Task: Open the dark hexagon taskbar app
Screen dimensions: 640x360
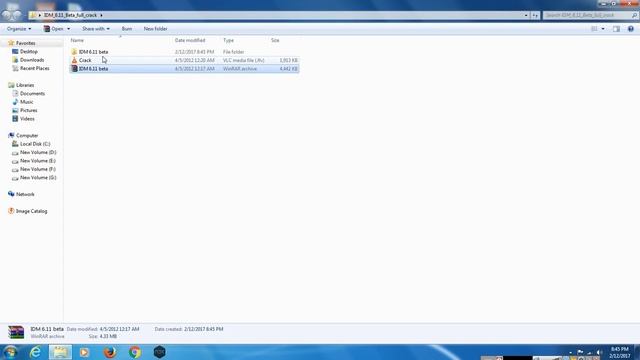Action: pos(160,352)
